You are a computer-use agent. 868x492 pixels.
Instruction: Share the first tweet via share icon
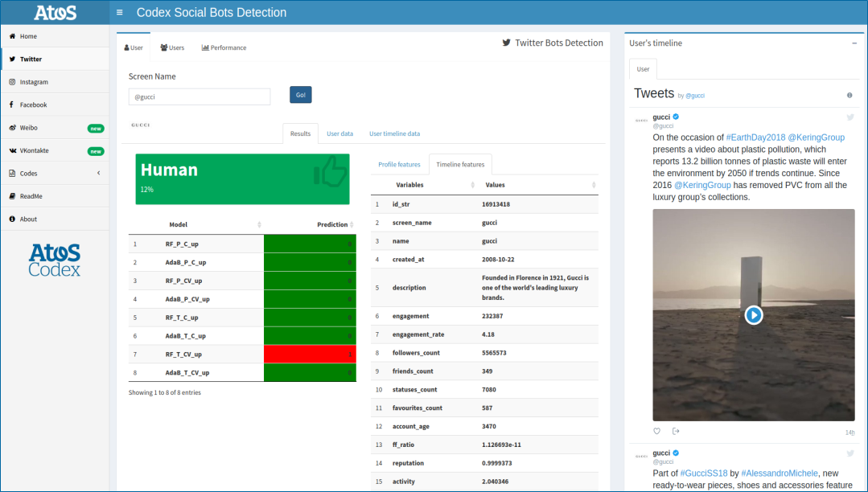pos(676,431)
